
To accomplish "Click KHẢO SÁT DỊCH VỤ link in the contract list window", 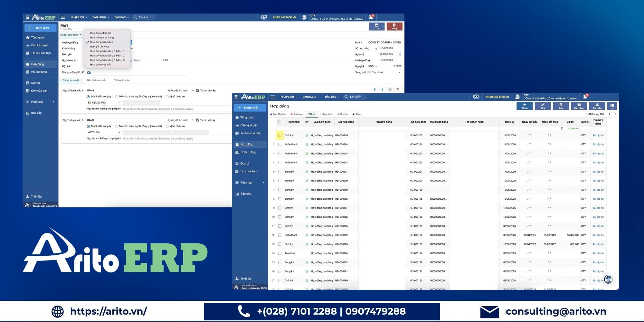I will [497, 97].
